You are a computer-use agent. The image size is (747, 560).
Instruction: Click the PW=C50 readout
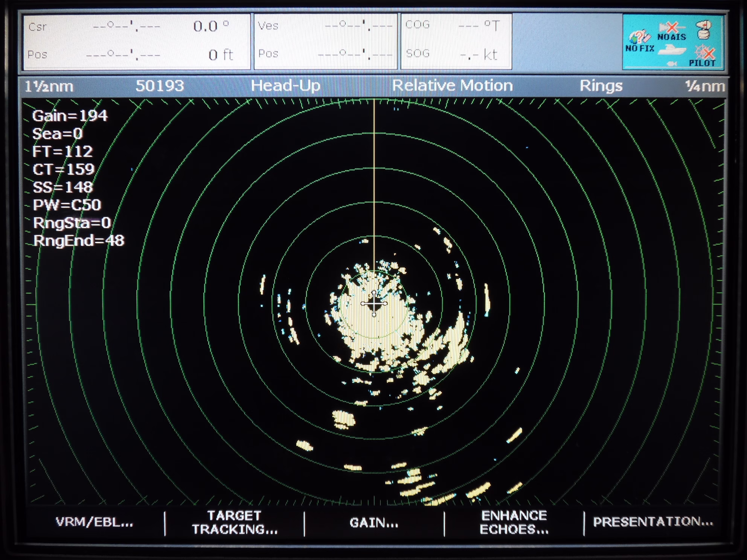tap(67, 205)
